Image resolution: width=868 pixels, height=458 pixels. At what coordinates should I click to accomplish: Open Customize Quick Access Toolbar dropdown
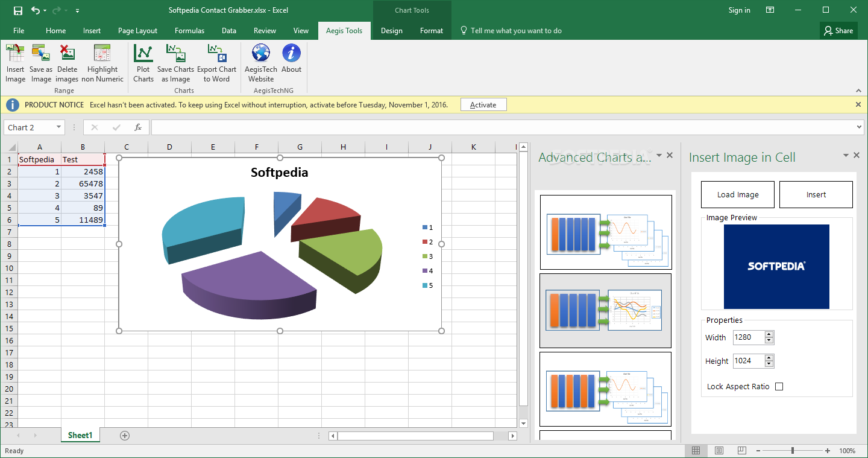tap(78, 11)
